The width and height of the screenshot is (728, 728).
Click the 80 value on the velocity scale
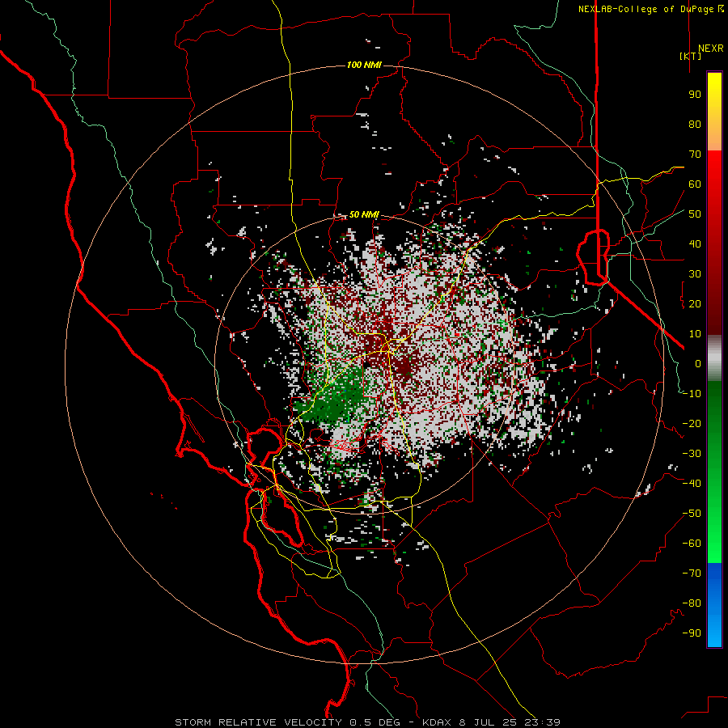(x=695, y=124)
